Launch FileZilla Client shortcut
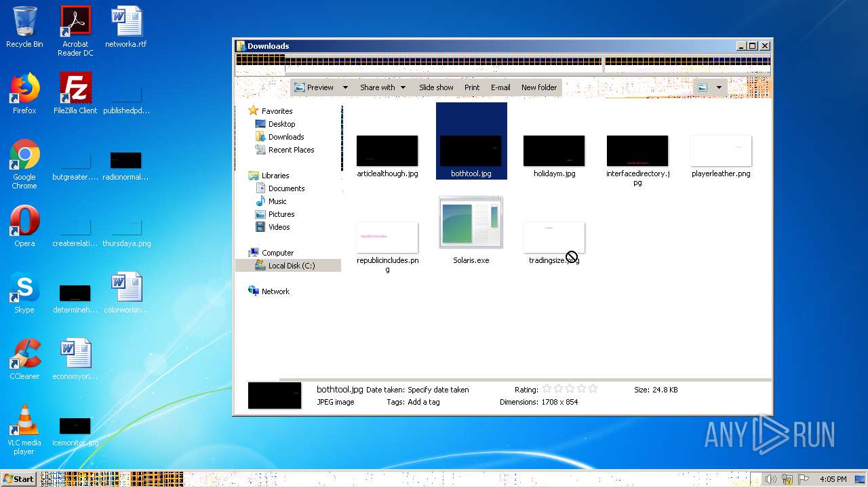Viewport: 868px width, 488px height. tap(75, 94)
